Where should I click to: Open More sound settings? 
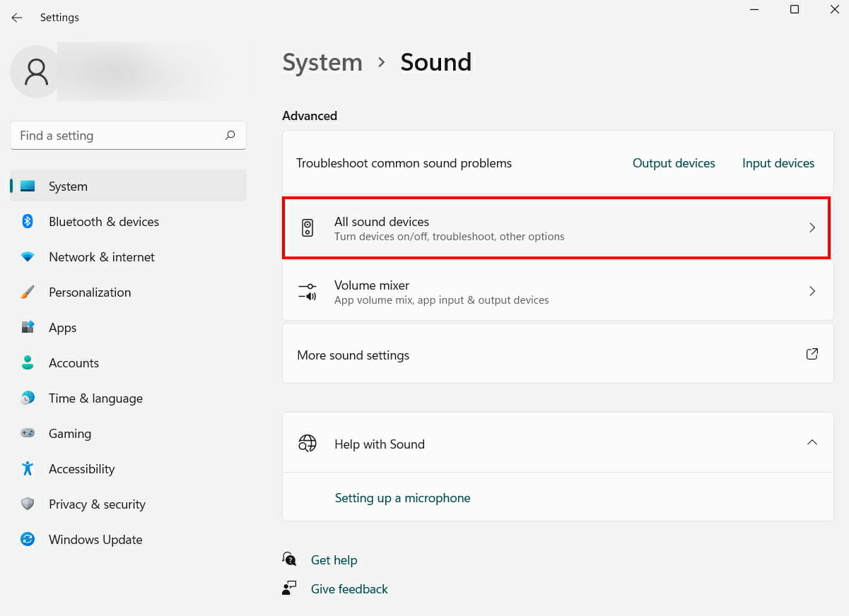pyautogui.click(x=558, y=354)
